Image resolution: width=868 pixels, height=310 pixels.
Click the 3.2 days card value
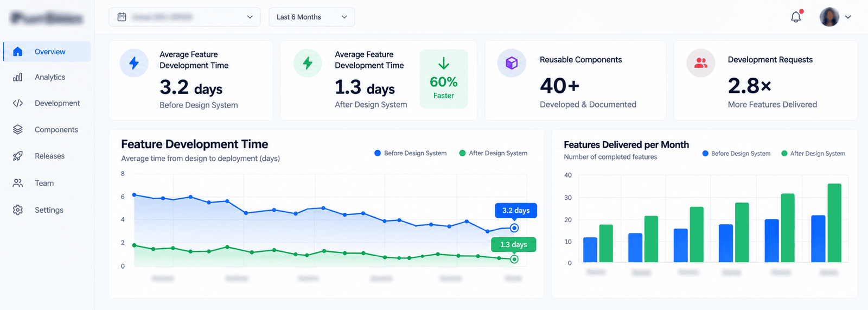point(191,87)
